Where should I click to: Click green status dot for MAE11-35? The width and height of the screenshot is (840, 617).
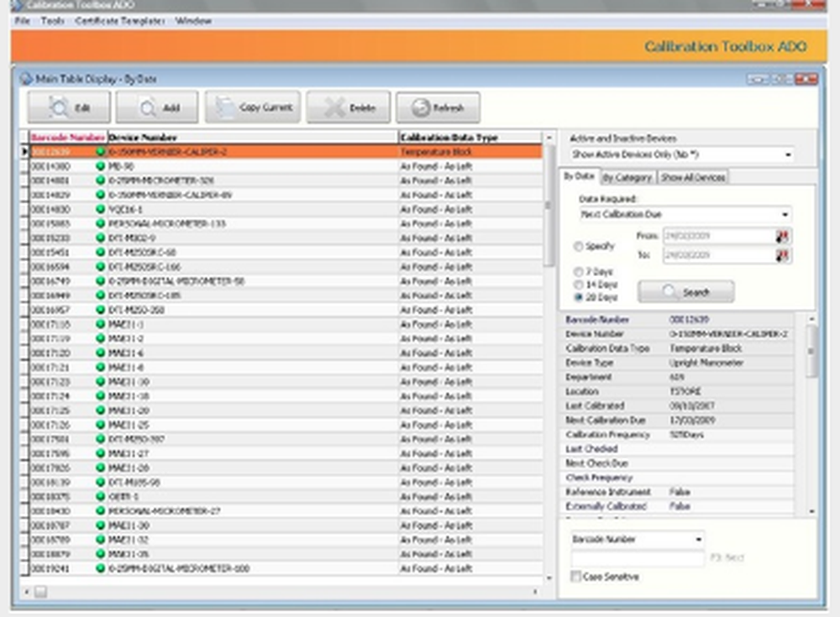point(100,554)
